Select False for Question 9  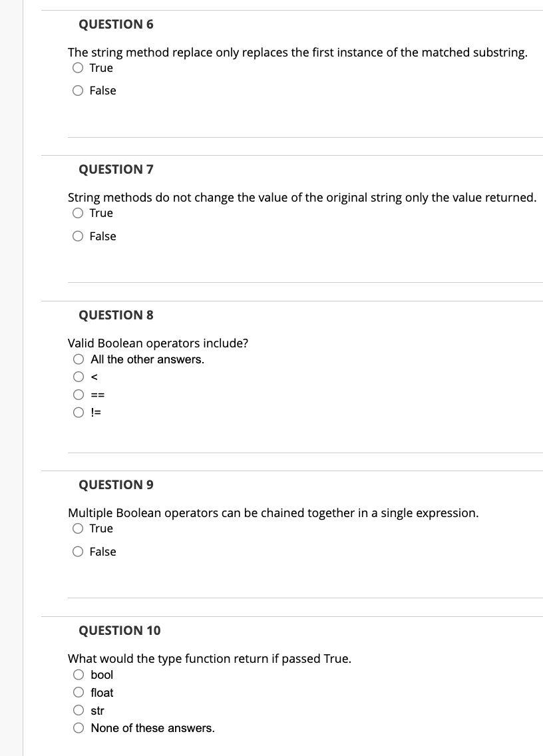click(78, 551)
